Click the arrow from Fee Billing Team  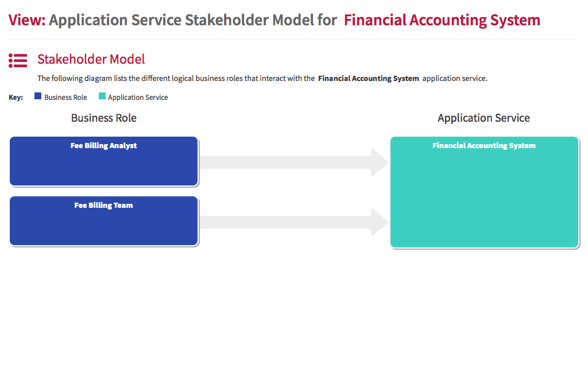click(294, 222)
